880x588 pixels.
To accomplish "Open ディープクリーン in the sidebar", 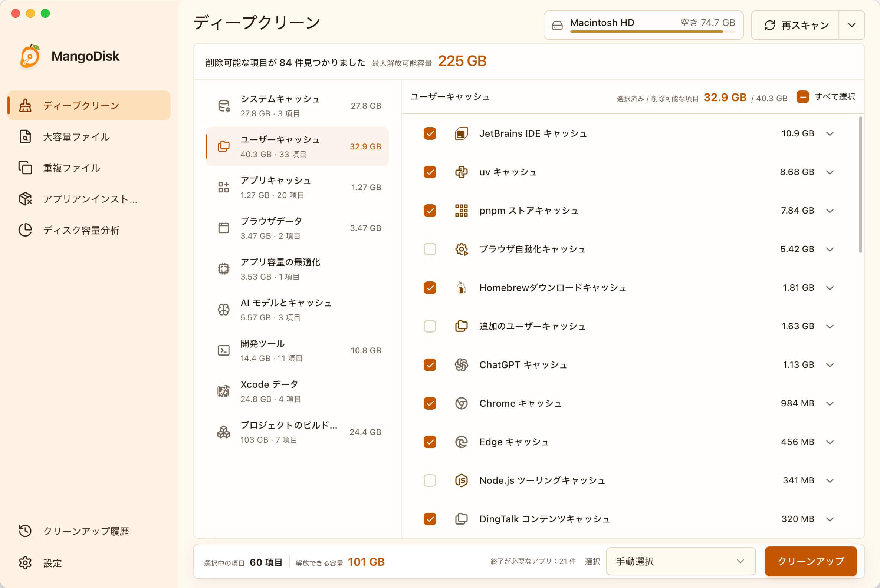I will click(89, 105).
